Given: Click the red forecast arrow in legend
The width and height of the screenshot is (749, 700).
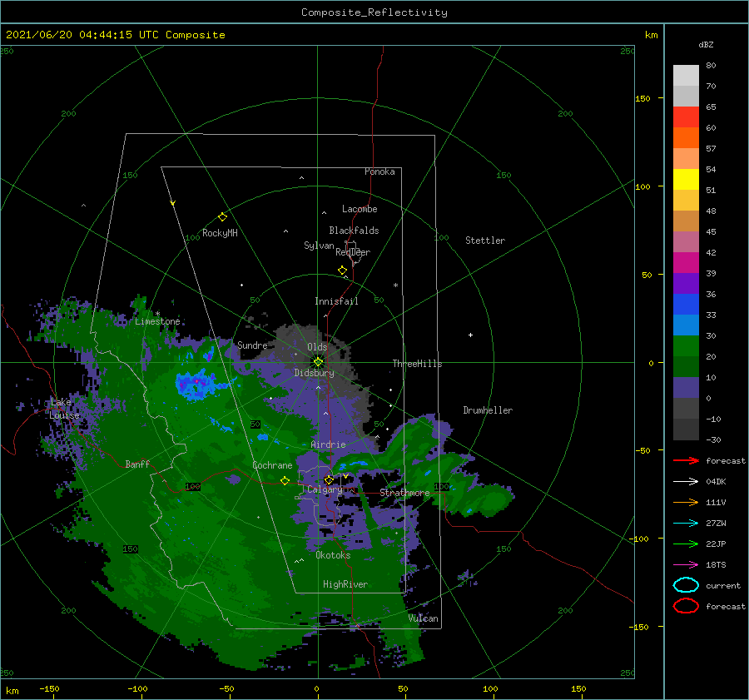Looking at the screenshot, I should click(x=686, y=460).
